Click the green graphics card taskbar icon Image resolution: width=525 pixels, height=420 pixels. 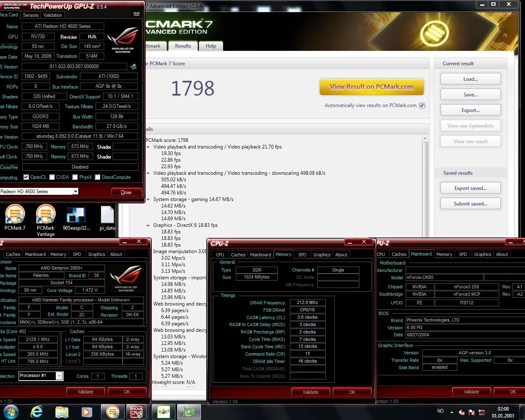(x=189, y=411)
